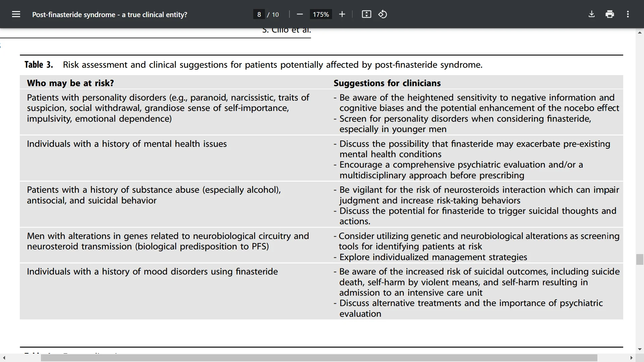The height and width of the screenshot is (362, 644).
Task: Download the PDF file
Action: tap(592, 14)
